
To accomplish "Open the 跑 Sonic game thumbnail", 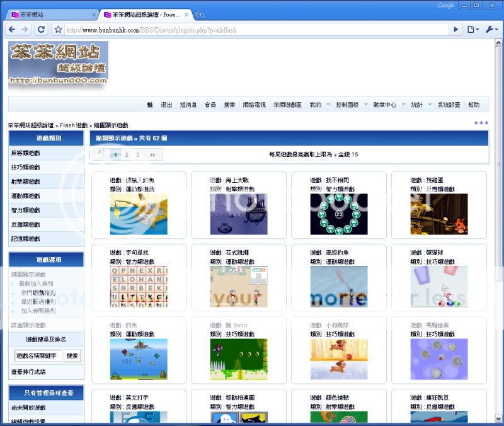I will pyautogui.click(x=239, y=359).
